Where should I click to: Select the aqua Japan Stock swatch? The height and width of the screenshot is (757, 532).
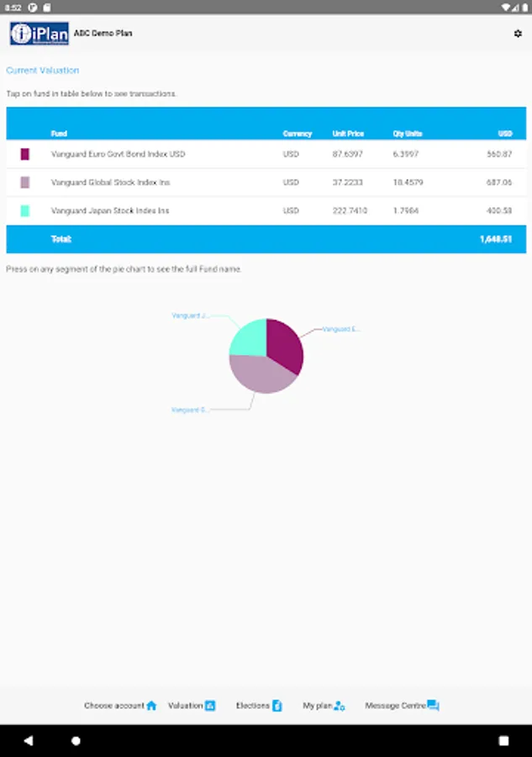click(25, 210)
